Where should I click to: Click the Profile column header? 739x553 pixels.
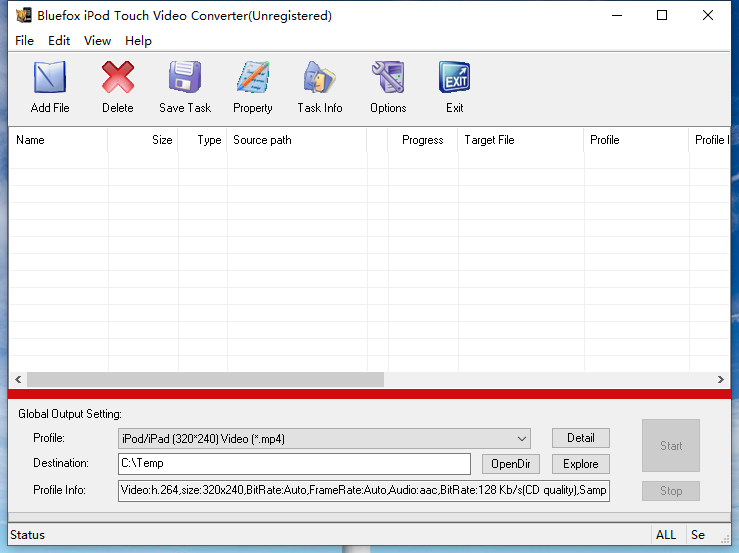[636, 140]
